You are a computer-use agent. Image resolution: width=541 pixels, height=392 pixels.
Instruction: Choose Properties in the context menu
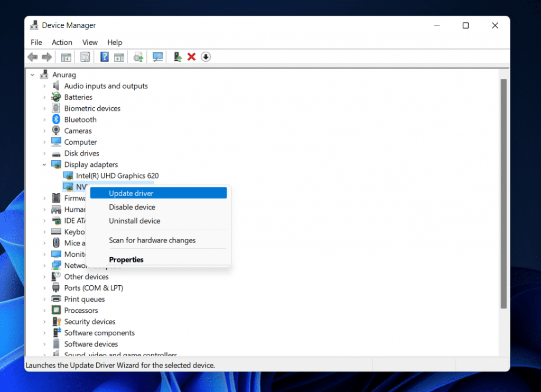[x=126, y=259]
